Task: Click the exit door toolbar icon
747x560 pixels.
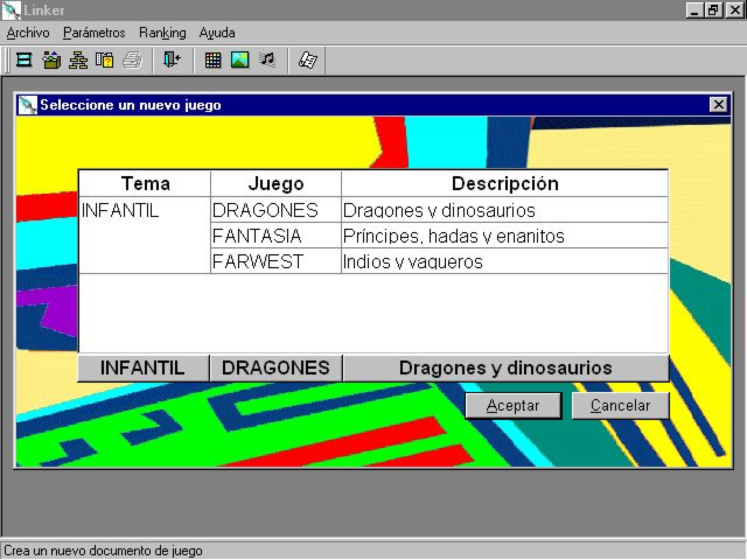Action: point(172,60)
